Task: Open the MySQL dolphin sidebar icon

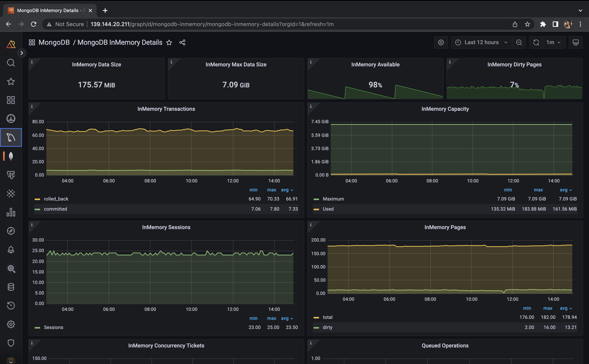Action: click(11, 137)
